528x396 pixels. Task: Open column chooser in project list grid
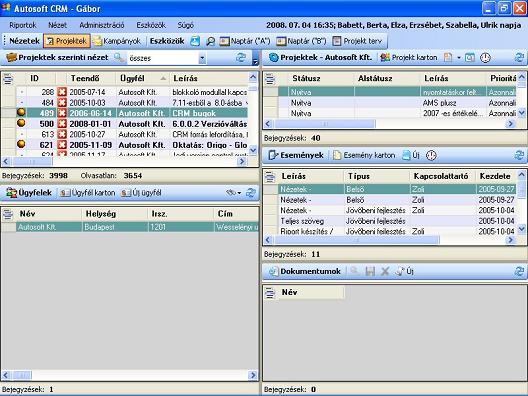[x=8, y=79]
